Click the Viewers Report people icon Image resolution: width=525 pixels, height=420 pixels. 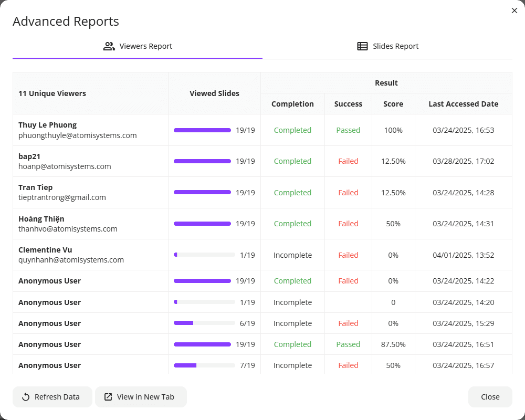(109, 46)
